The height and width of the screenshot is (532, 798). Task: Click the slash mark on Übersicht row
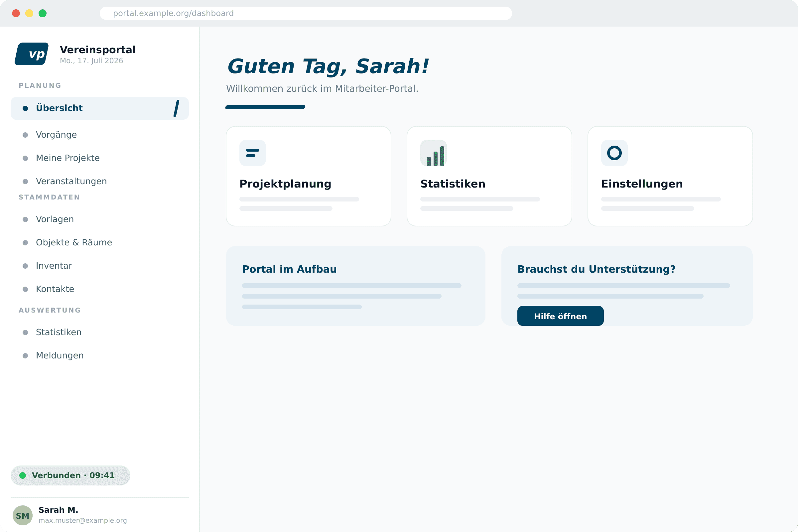pyautogui.click(x=177, y=108)
